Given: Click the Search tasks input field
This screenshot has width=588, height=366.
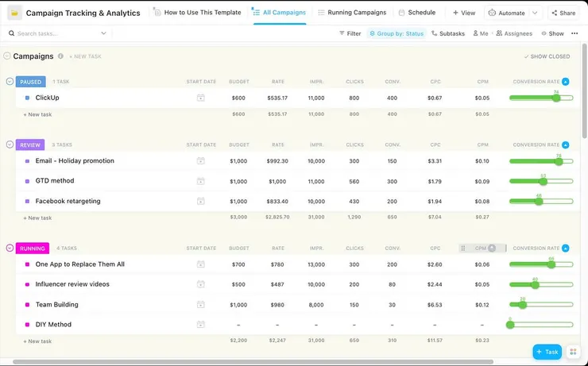Looking at the screenshot, I should (56, 33).
